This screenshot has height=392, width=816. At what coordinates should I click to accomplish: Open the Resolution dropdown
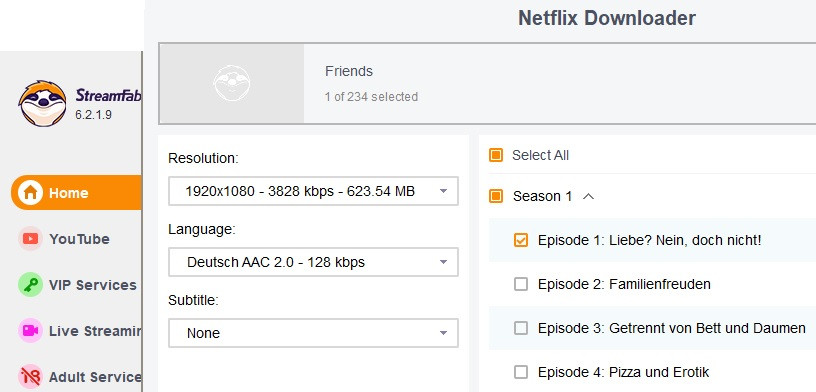pos(313,191)
